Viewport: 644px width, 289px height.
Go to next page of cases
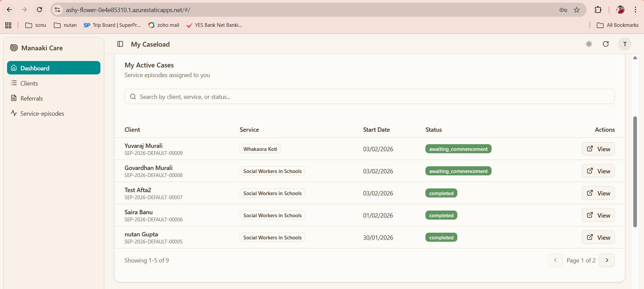pos(607,260)
